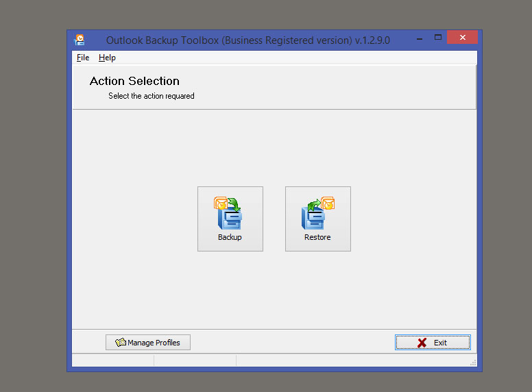Click the Restore action button
Viewport: 532px width, 392px height.
pos(318,219)
